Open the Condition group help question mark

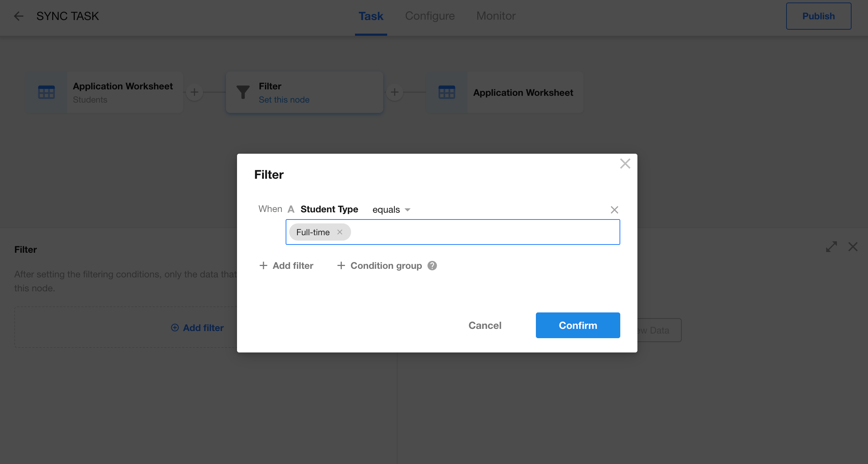tap(432, 266)
